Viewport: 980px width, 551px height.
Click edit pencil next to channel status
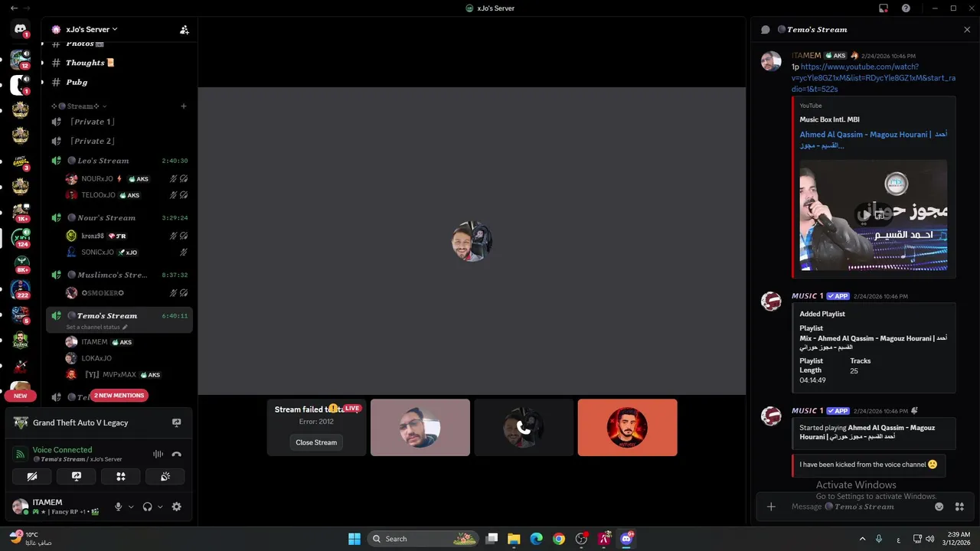(126, 327)
